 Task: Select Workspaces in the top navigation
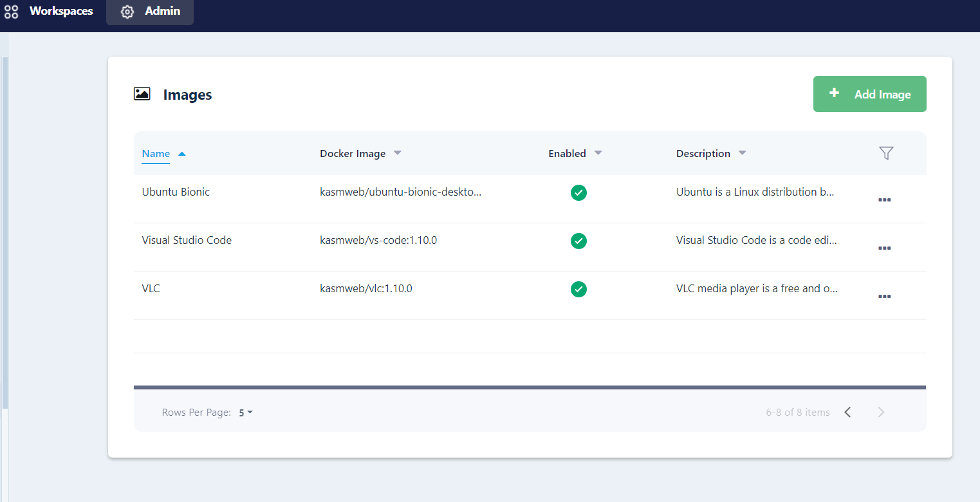[61, 11]
